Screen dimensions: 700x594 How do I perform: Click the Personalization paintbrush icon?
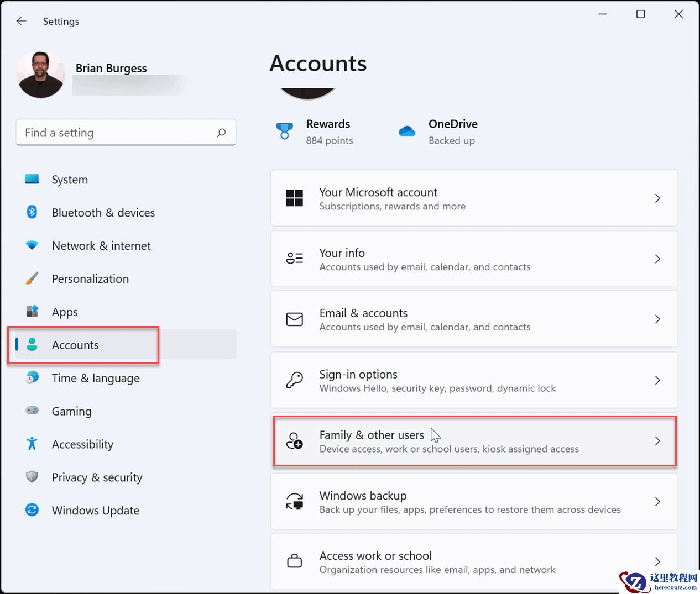click(32, 278)
